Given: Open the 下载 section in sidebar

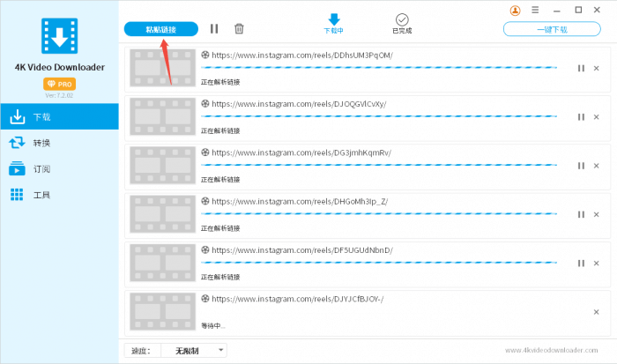Looking at the screenshot, I should click(59, 117).
